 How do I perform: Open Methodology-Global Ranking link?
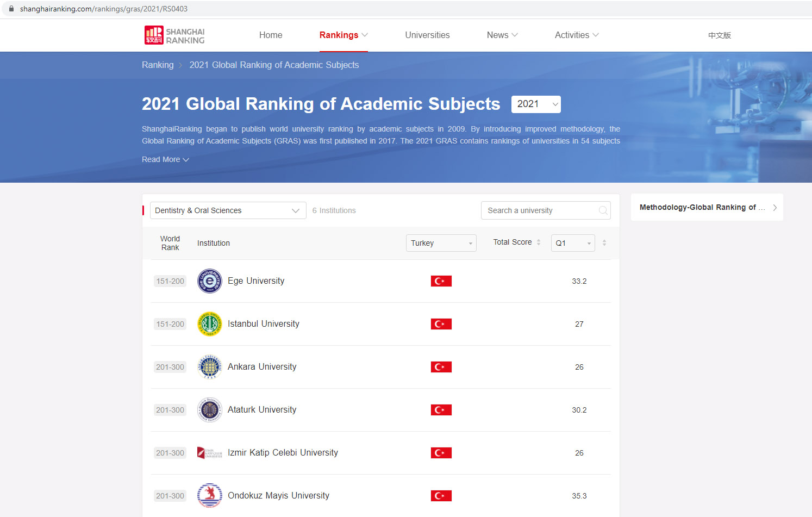(707, 208)
